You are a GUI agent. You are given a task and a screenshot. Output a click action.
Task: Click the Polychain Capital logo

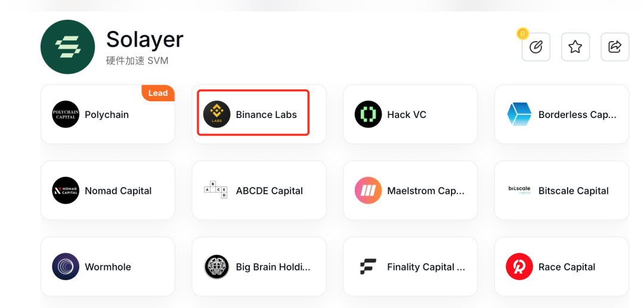(66, 114)
